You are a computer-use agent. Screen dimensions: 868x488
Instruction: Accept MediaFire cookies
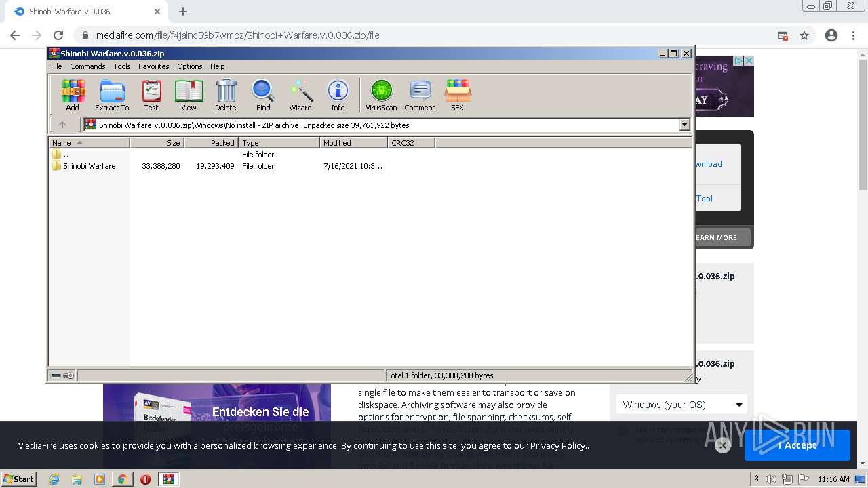(x=797, y=445)
